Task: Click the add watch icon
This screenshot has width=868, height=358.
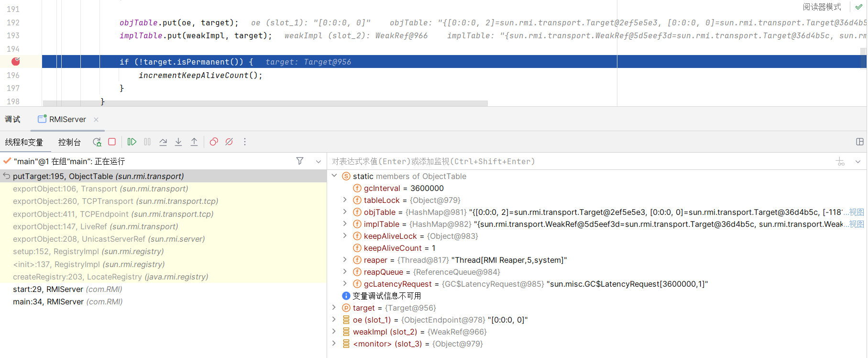Action: 840,161
